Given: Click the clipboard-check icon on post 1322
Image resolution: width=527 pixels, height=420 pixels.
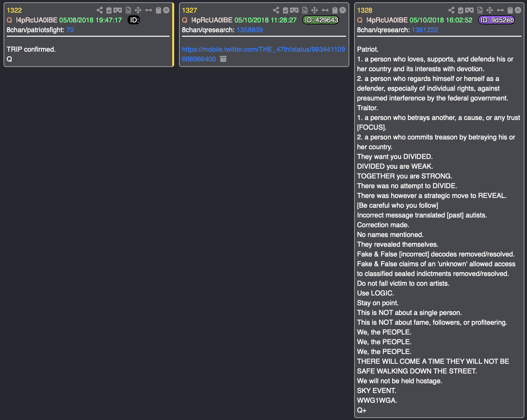Looking at the screenshot, I should 109,10.
